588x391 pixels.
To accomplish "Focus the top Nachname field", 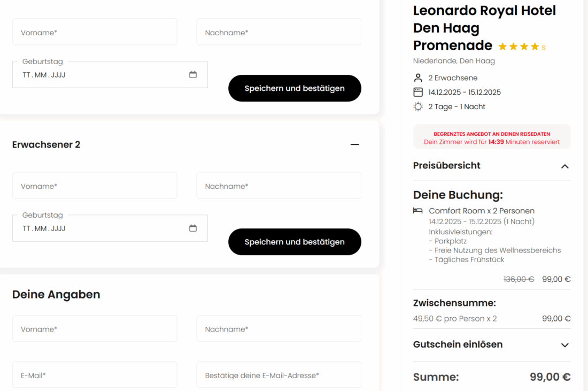I will pyautogui.click(x=278, y=33).
